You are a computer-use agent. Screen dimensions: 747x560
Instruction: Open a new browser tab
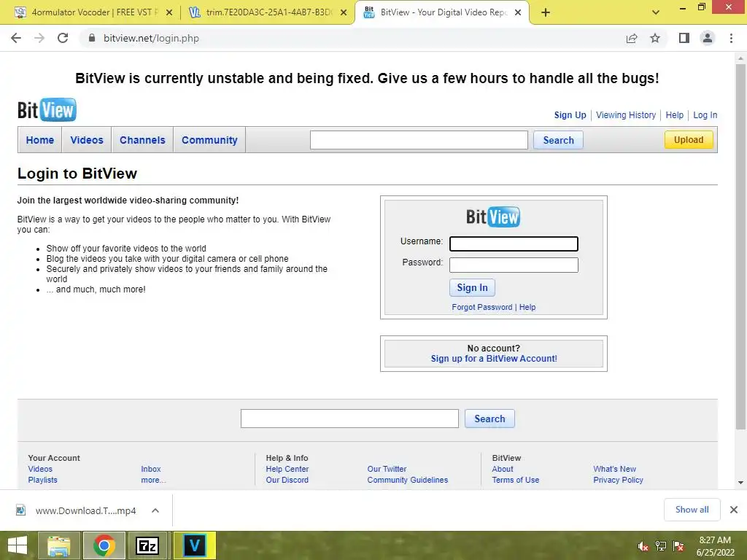click(546, 12)
